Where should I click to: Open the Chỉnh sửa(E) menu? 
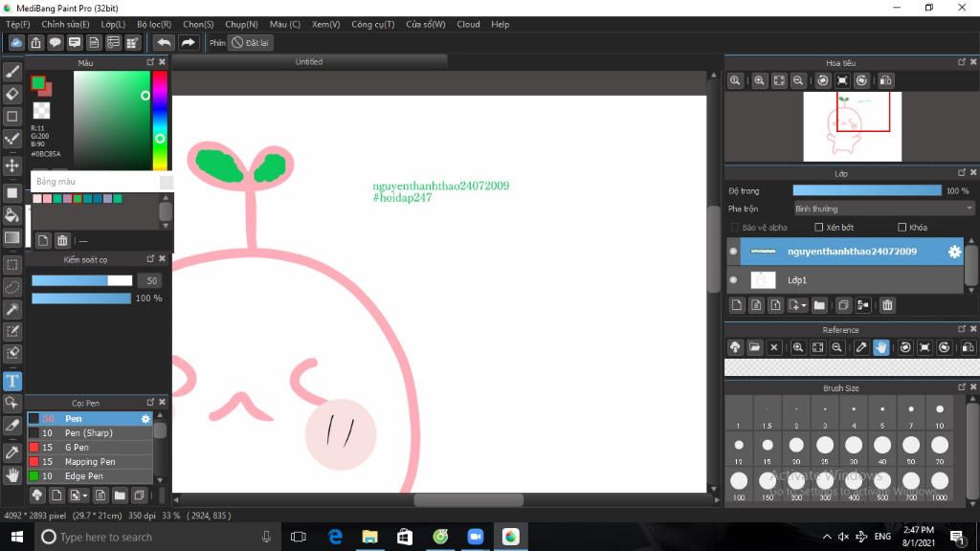(66, 24)
